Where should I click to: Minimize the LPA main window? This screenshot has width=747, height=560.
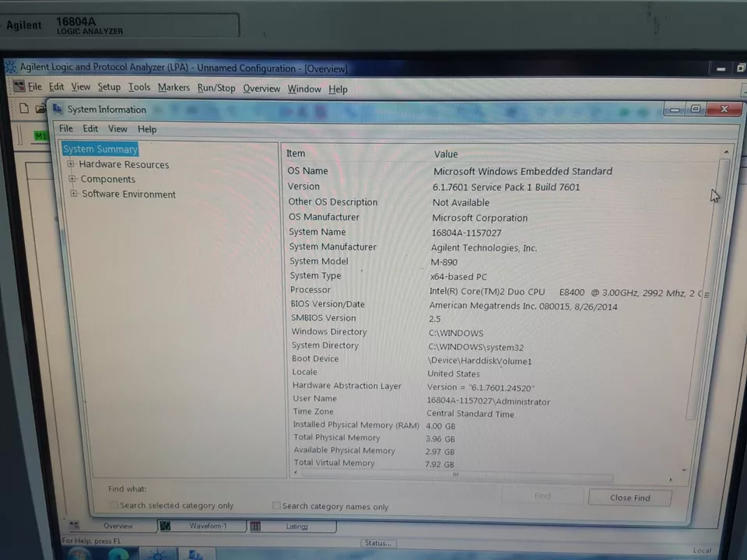[721, 68]
